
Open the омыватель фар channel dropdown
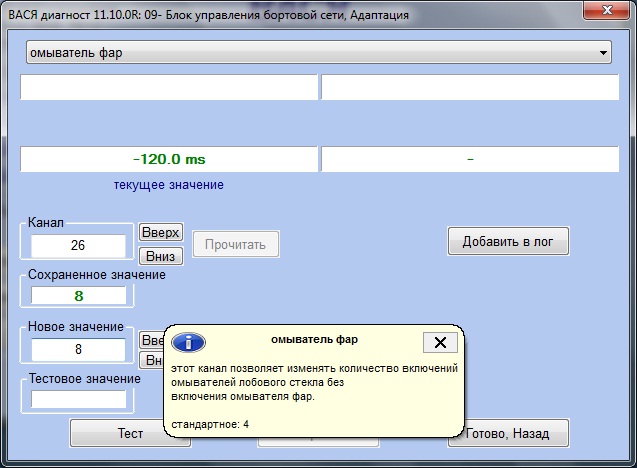(318, 52)
